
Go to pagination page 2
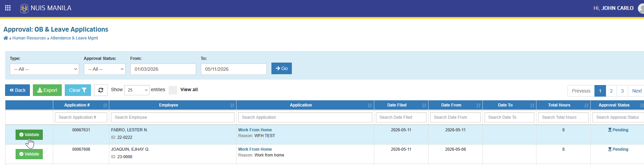(611, 91)
